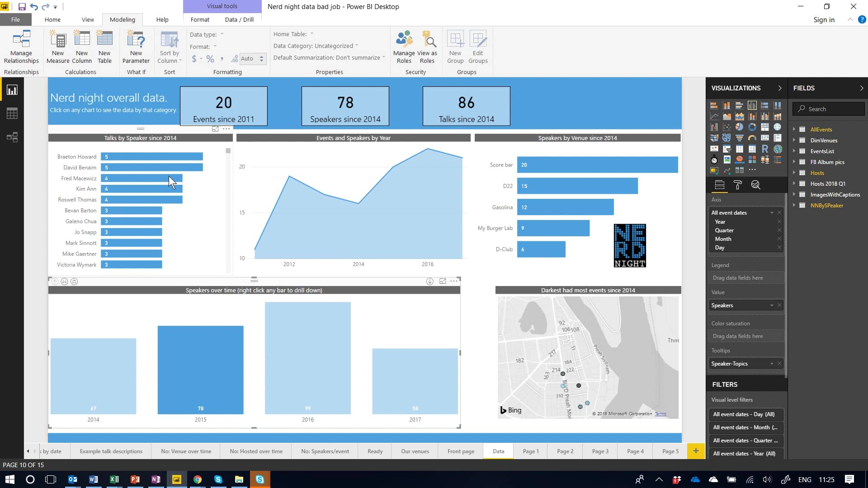Open the Format pane with the paint roller icon

pos(738,184)
